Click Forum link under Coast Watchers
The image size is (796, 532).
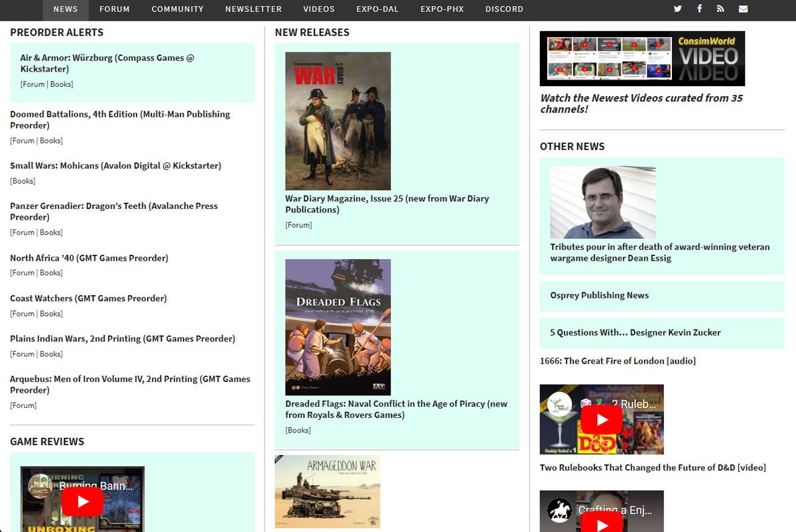[x=23, y=314]
